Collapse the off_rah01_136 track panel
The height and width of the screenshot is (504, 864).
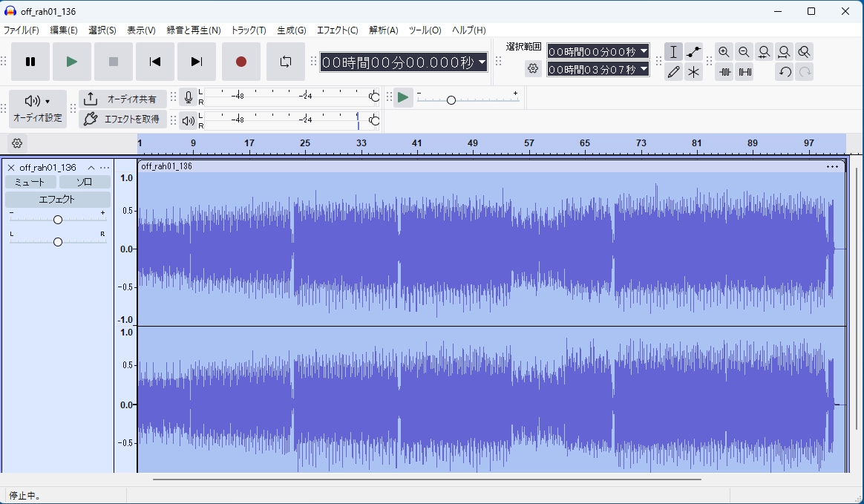[x=91, y=168]
